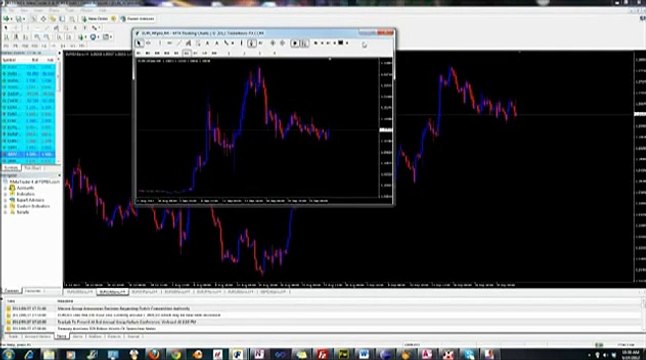Viewport: 646px width, 360px height.
Task: Open arrows tool dropdown in main toolbar
Action: pos(99,28)
